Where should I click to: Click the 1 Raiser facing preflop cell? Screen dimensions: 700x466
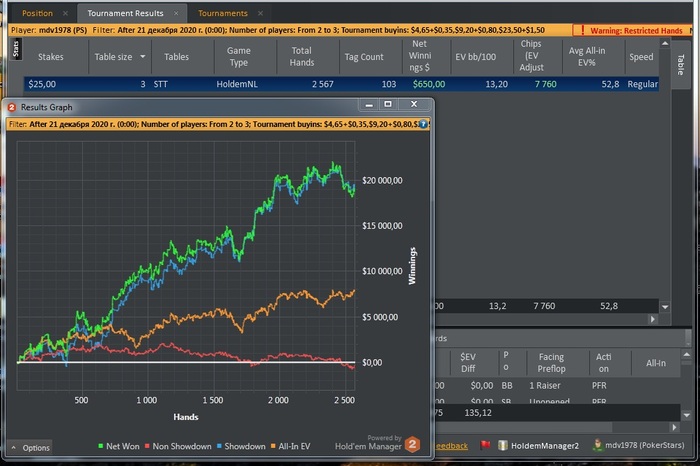[545, 385]
